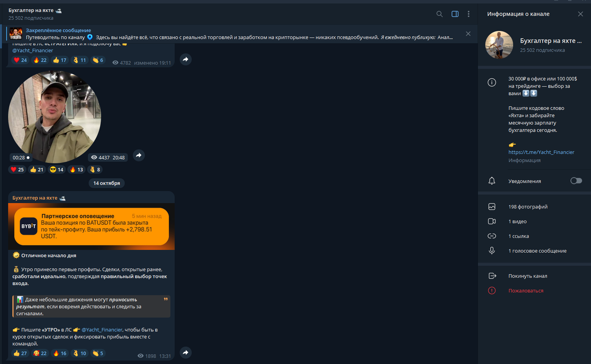The height and width of the screenshot is (364, 591).
Task: Show the shared links list
Action: click(x=519, y=236)
